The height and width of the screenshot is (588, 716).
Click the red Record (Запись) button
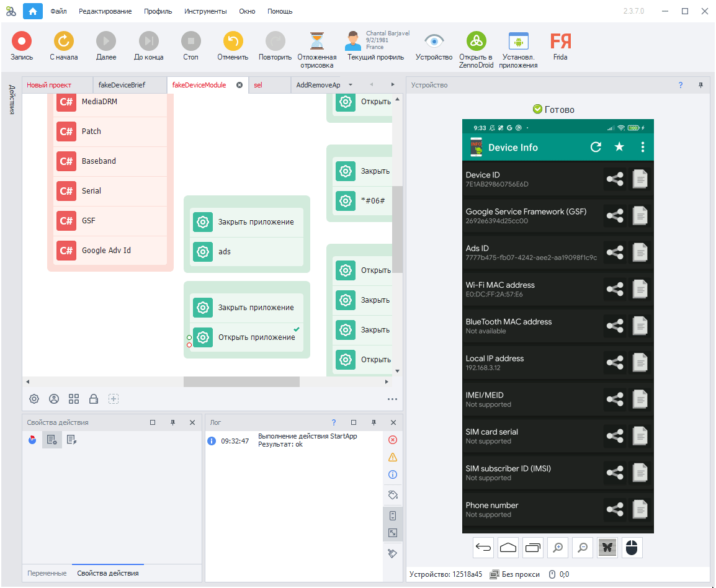point(22,42)
